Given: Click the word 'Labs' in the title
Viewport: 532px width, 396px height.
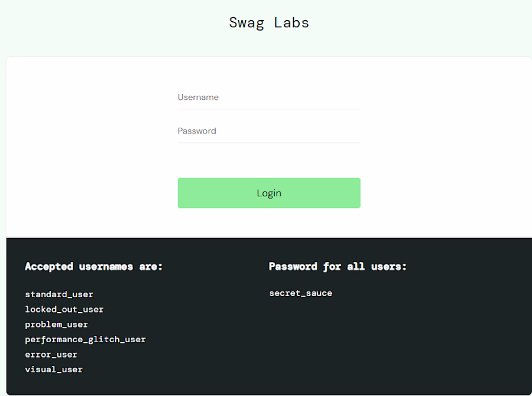Looking at the screenshot, I should click(291, 23).
